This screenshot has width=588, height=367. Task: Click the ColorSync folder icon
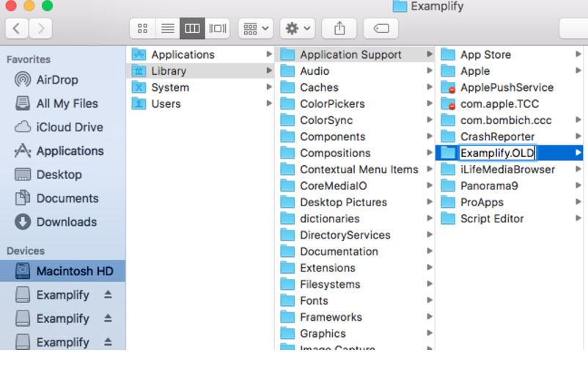coord(287,120)
